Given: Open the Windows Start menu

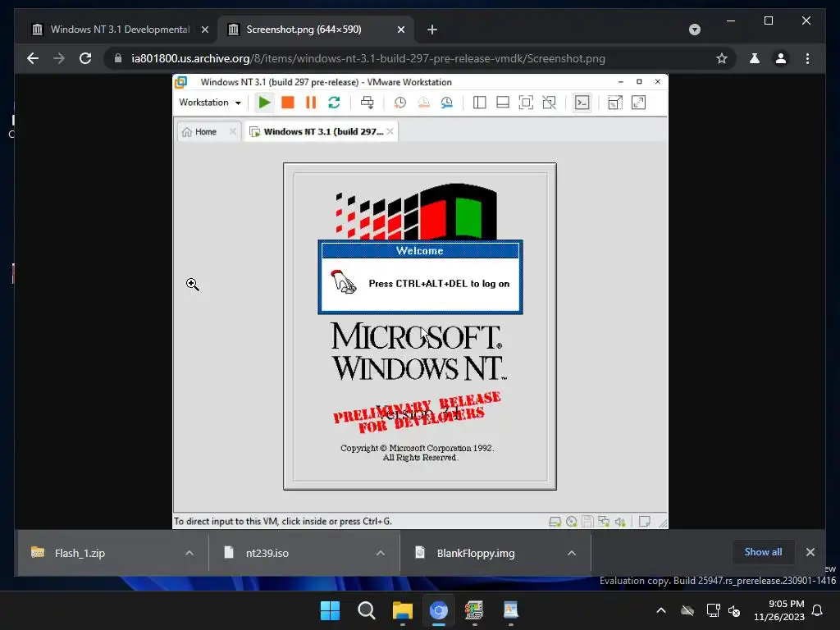Looking at the screenshot, I should pyautogui.click(x=330, y=610).
